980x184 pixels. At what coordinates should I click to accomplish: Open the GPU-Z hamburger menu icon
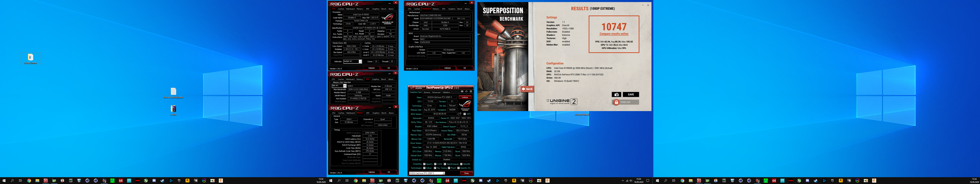[x=471, y=91]
